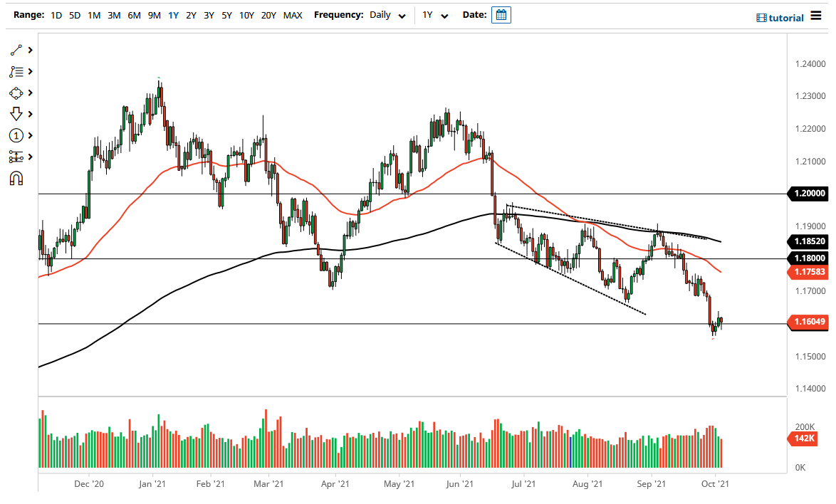Viewport: 836px width, 504px height.
Task: Set range to 10Y
Action: (x=246, y=16)
